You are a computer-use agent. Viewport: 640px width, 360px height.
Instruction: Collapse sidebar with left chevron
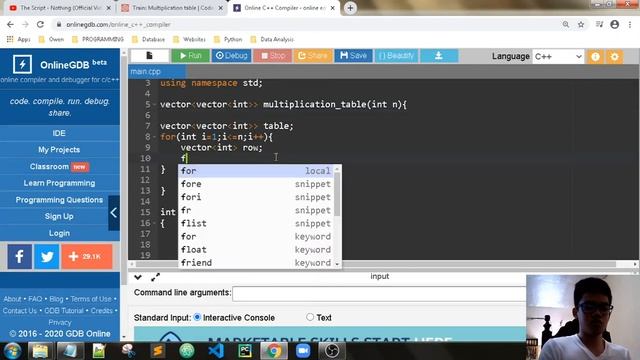114,213
